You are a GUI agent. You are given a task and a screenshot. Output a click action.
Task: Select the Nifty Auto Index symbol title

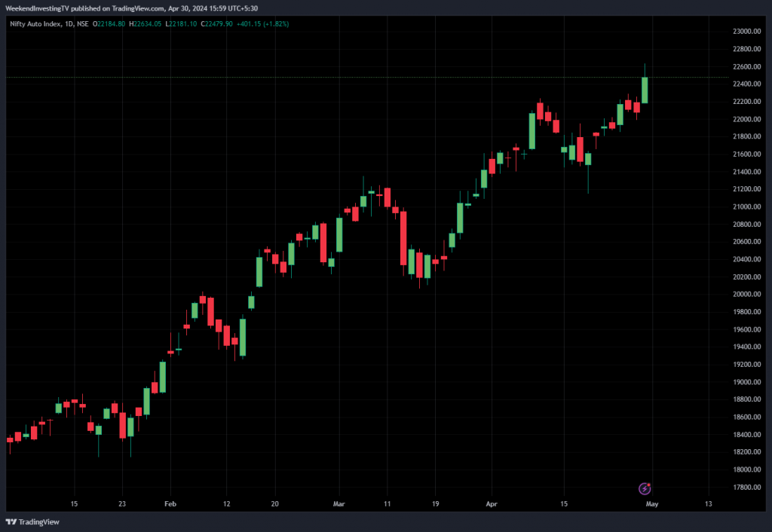pyautogui.click(x=36, y=23)
